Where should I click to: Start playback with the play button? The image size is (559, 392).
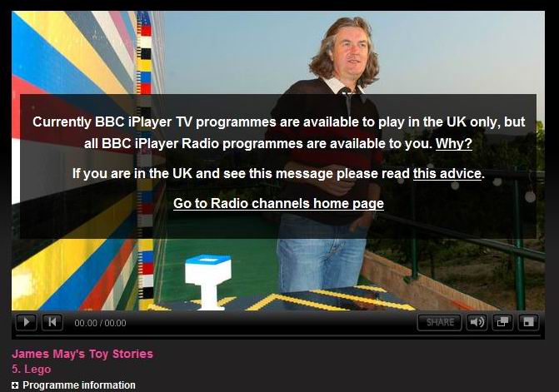point(26,322)
